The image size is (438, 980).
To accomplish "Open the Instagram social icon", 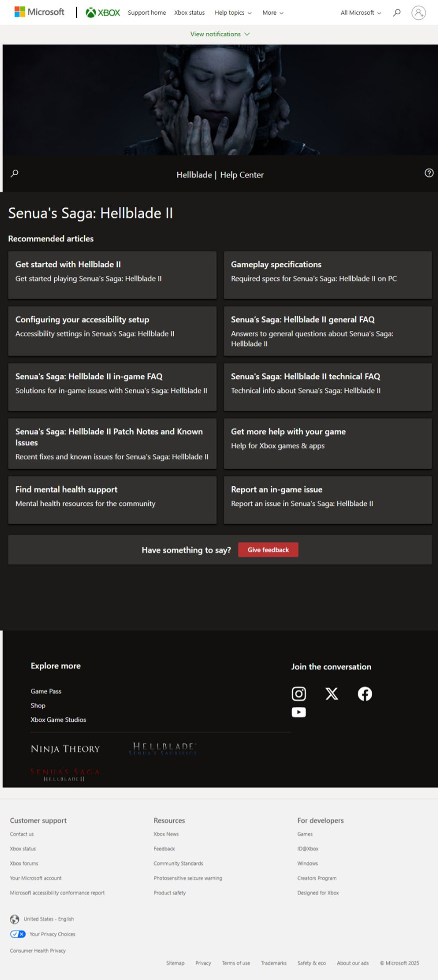I will pos(298,693).
